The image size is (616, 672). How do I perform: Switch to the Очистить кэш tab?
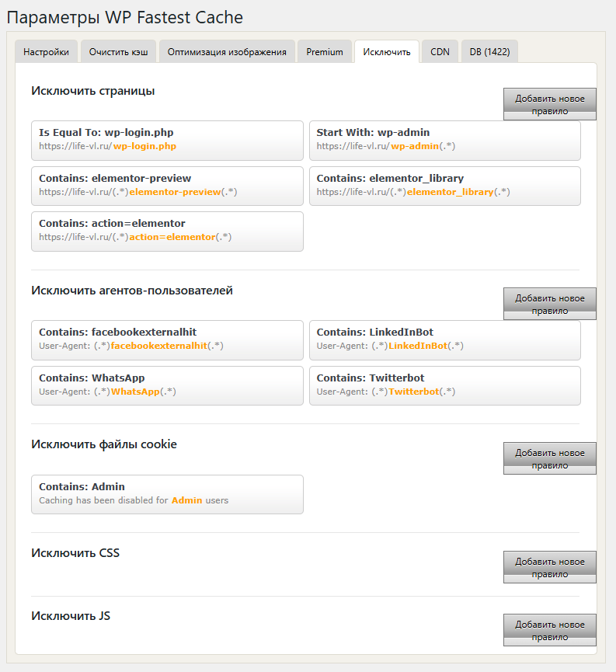(x=118, y=51)
